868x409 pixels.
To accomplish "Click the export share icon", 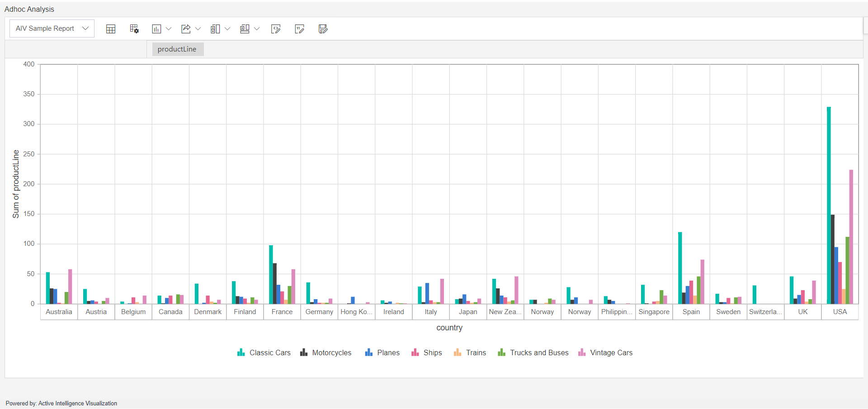I will tap(186, 29).
